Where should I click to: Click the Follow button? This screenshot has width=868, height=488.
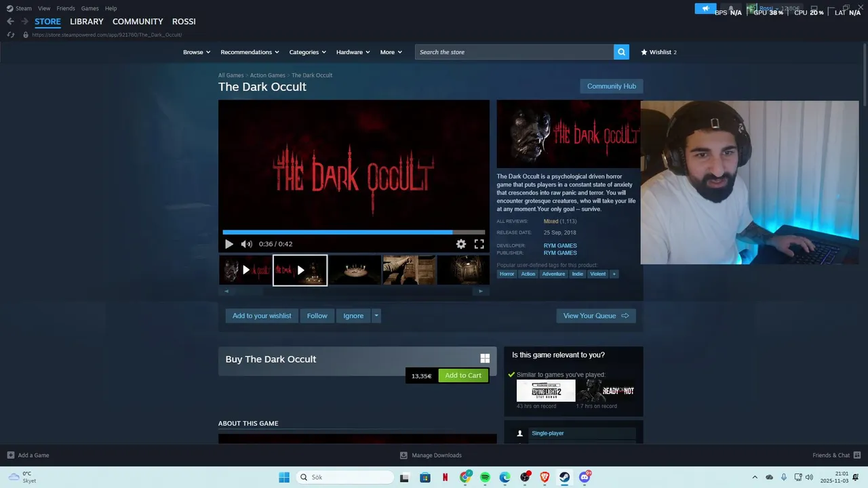tap(317, 316)
